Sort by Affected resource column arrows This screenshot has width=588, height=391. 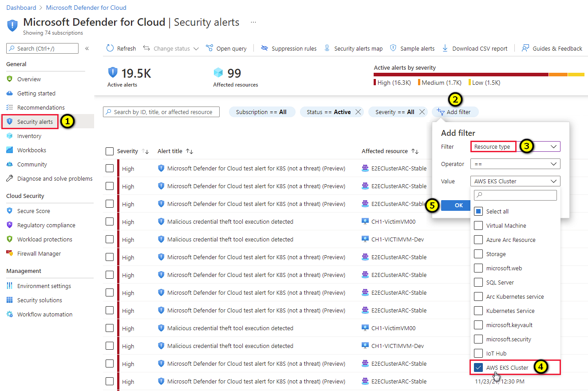click(x=415, y=151)
